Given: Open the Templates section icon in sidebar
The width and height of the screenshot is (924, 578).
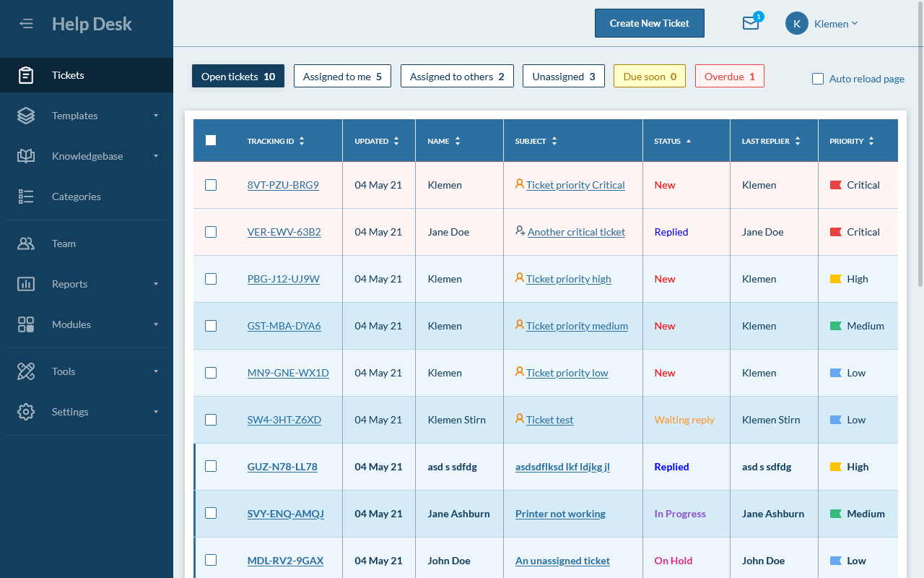Looking at the screenshot, I should 25,116.
